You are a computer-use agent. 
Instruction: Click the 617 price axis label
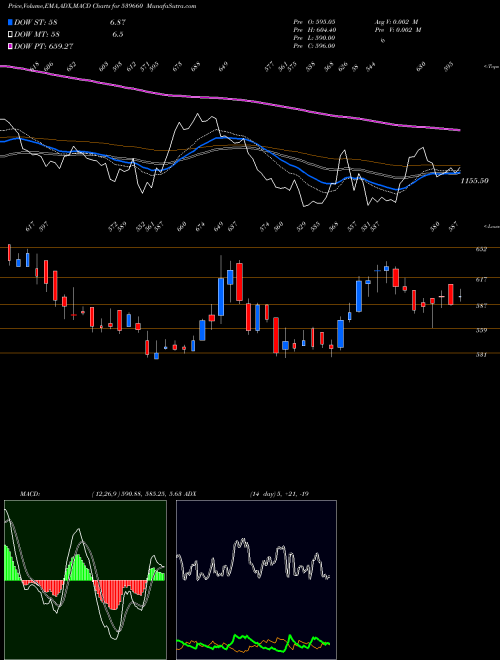coord(481,279)
